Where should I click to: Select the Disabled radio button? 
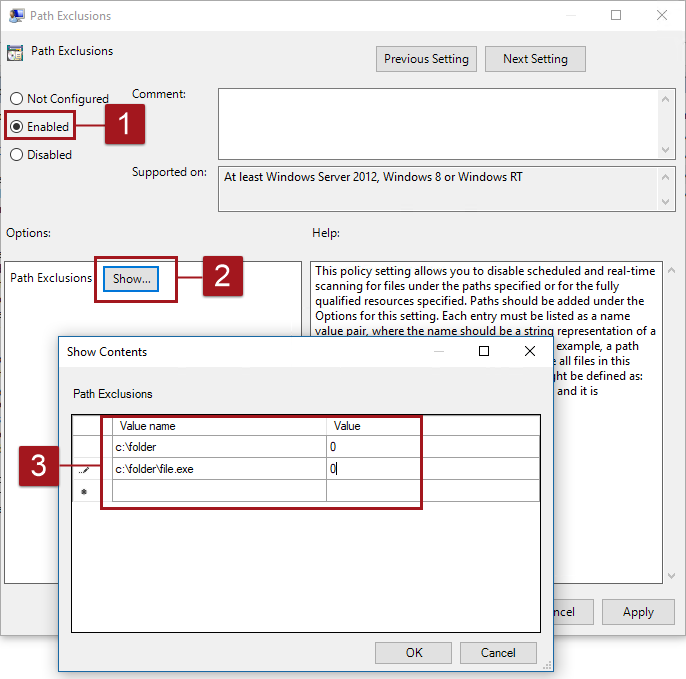click(17, 155)
